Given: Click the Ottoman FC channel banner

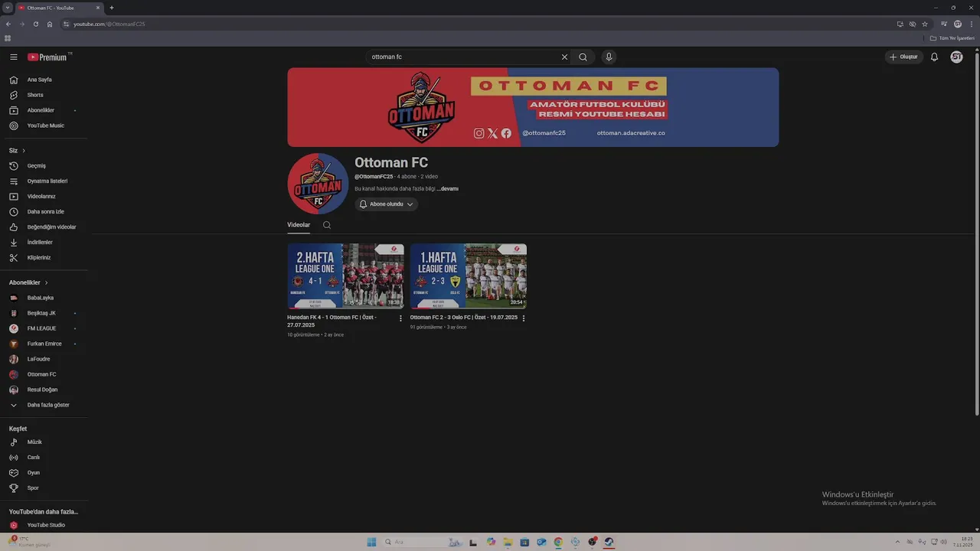Looking at the screenshot, I should click(533, 107).
